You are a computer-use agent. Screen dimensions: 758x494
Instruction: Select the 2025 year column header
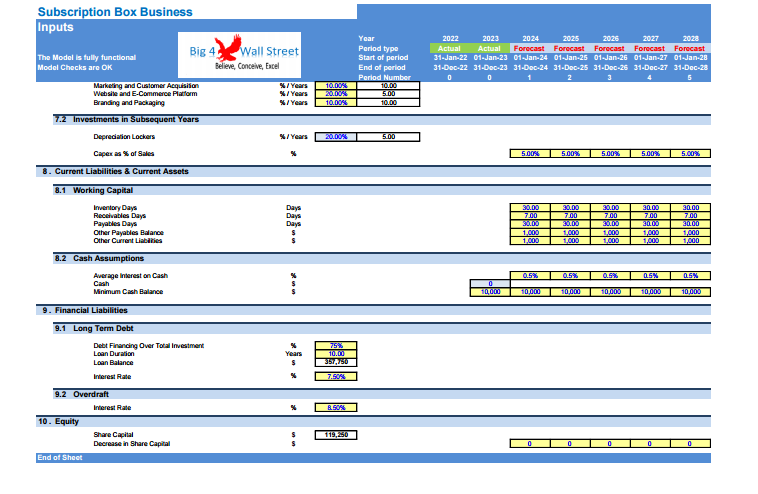point(570,39)
